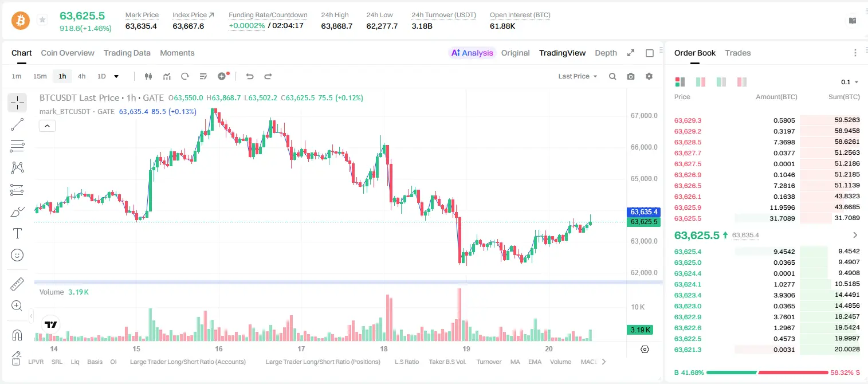
Task: Select the ruler measure tool
Action: 17,284
